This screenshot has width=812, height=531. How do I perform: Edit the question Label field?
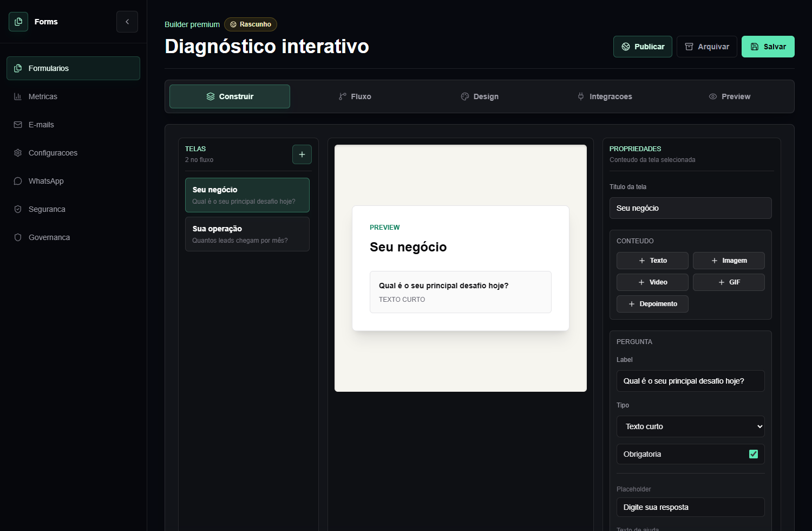(691, 381)
